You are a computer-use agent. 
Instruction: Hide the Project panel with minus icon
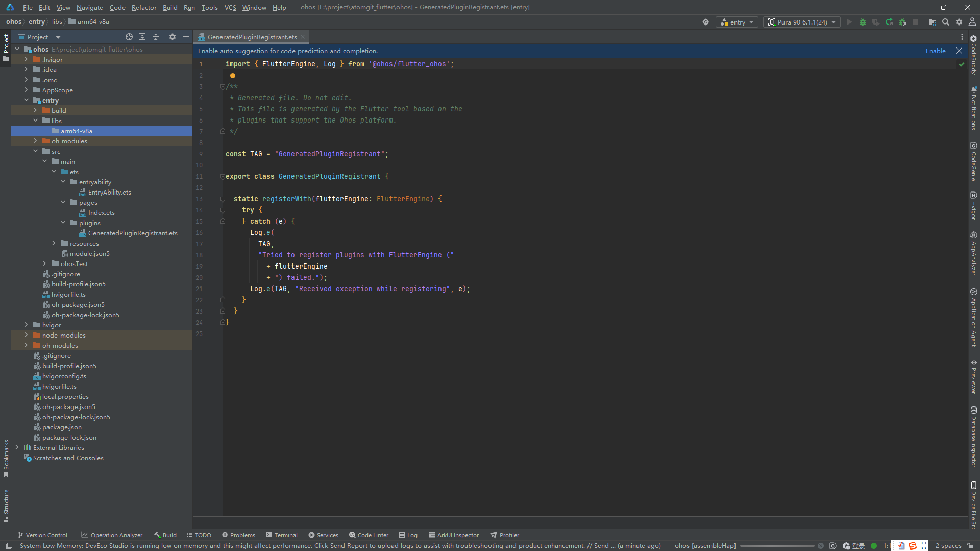[x=186, y=37]
